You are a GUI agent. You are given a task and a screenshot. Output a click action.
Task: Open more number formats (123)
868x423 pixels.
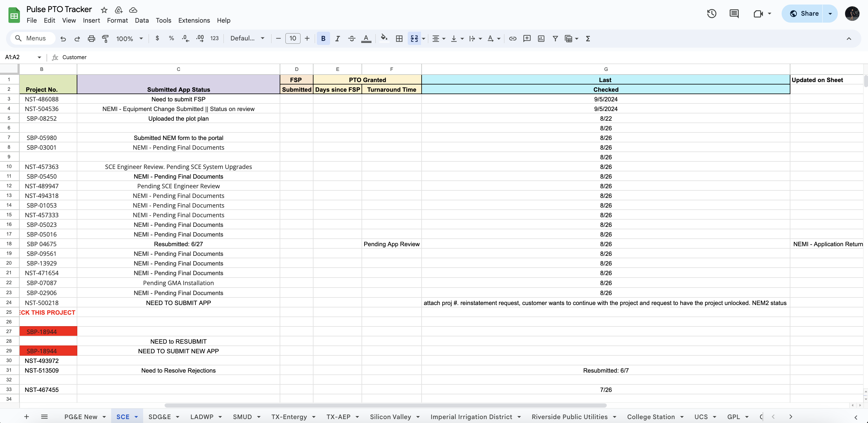(215, 38)
